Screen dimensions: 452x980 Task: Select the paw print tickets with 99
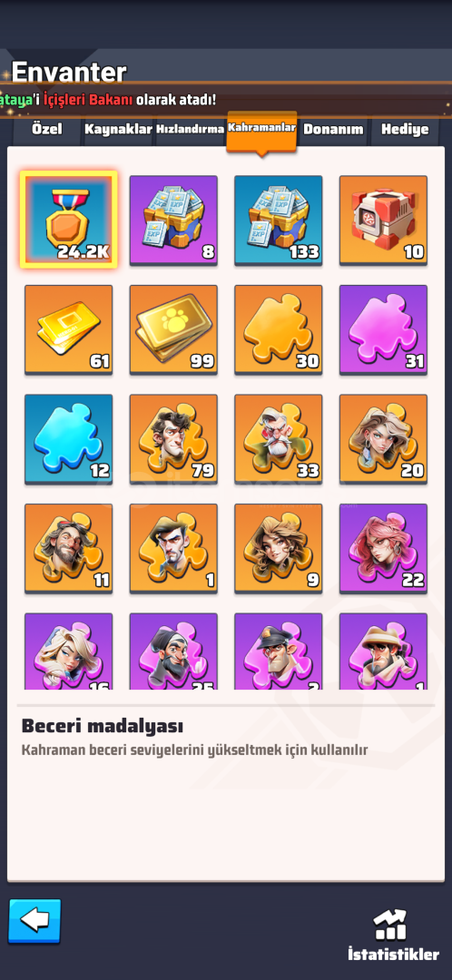pyautogui.click(x=173, y=330)
